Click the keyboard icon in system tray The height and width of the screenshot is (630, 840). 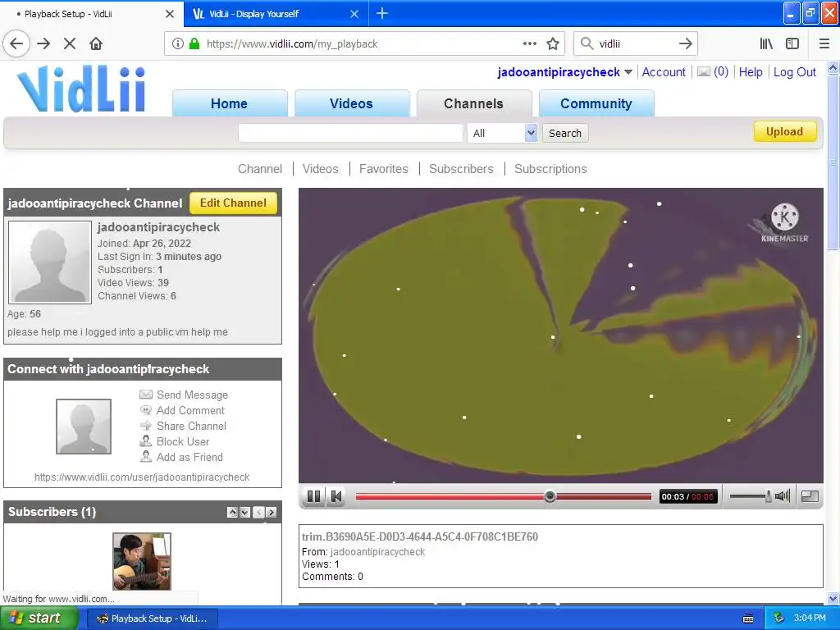(x=748, y=619)
